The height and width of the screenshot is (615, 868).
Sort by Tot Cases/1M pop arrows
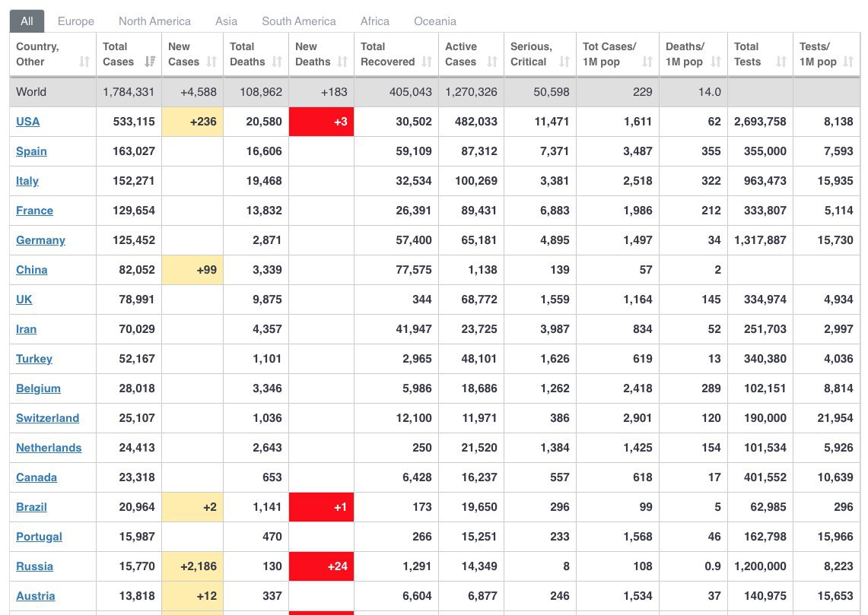[647, 62]
